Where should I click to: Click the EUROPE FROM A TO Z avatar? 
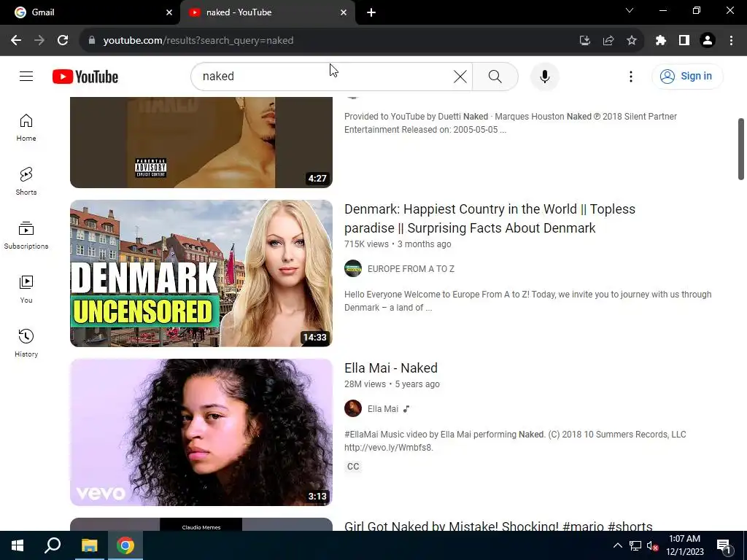[353, 268]
